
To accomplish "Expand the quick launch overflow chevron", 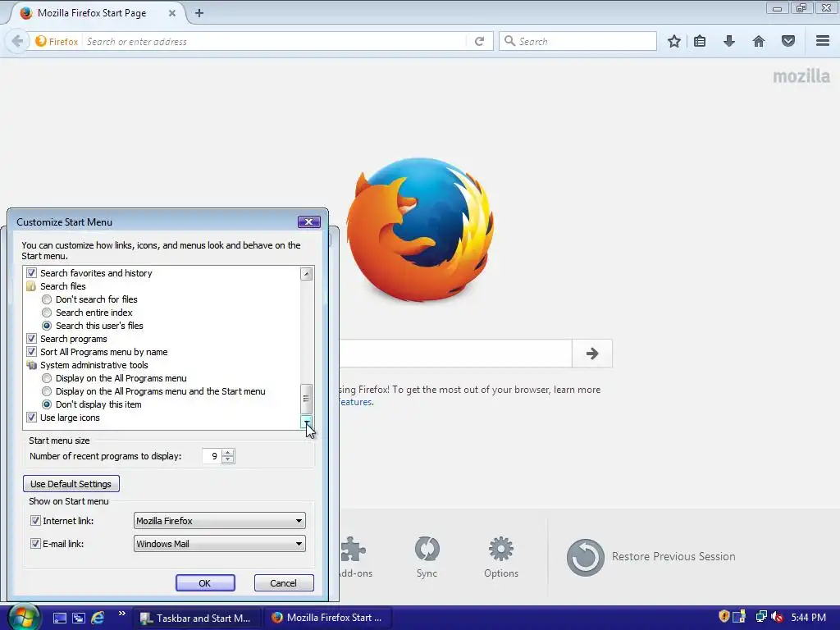I will (121, 614).
